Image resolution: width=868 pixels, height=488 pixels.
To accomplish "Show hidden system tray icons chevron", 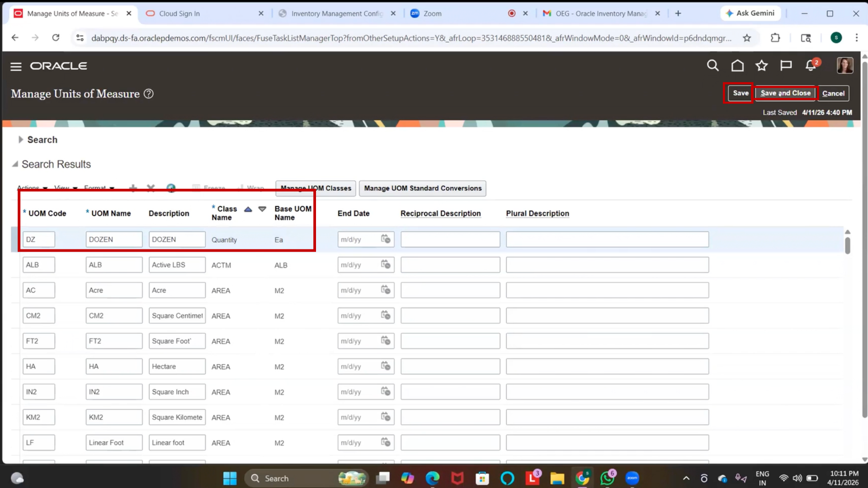I will 686,478.
